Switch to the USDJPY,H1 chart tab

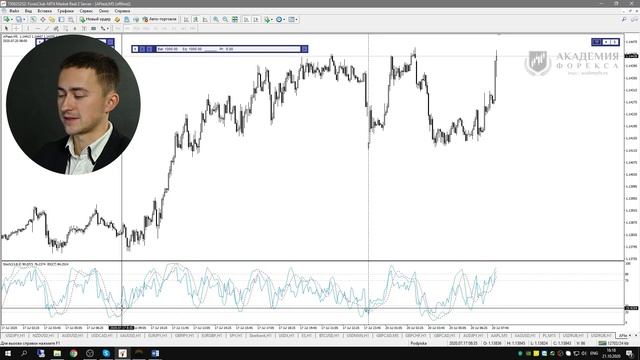(x=16, y=336)
